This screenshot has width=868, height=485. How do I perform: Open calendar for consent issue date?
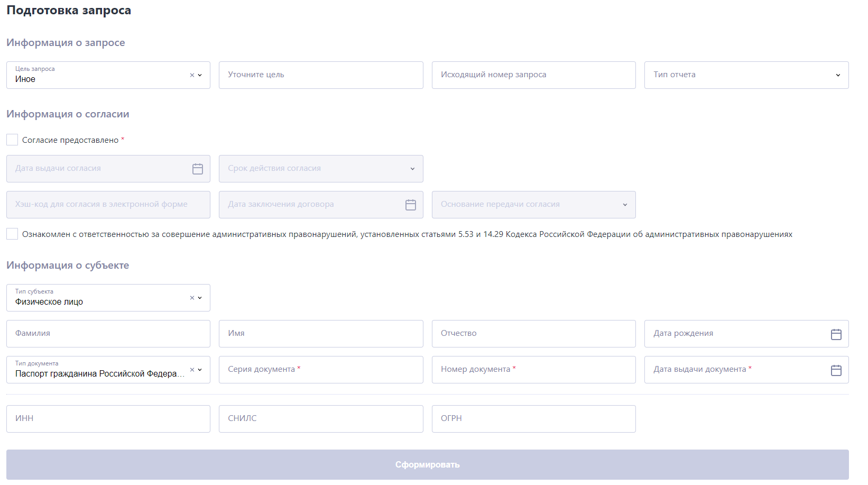(x=197, y=169)
